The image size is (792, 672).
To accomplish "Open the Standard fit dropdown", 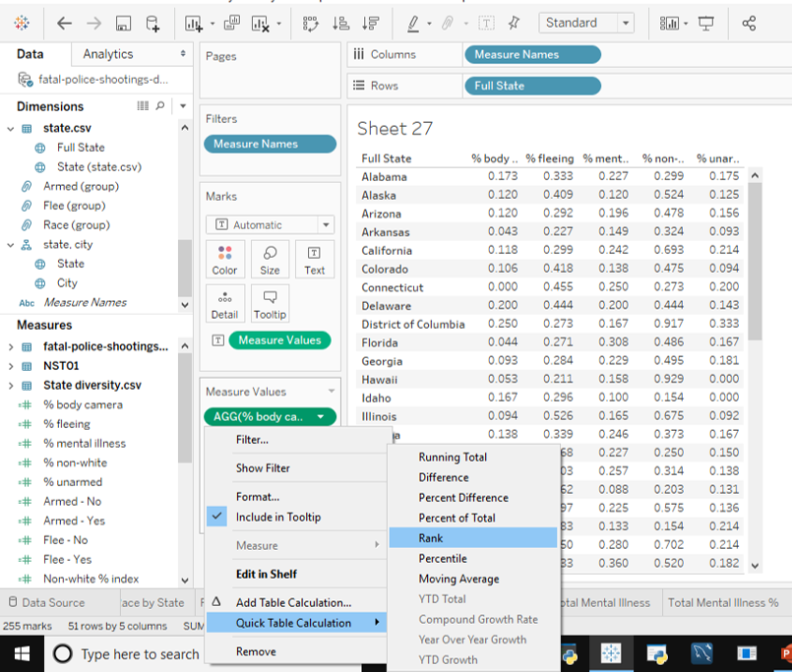I will point(585,23).
